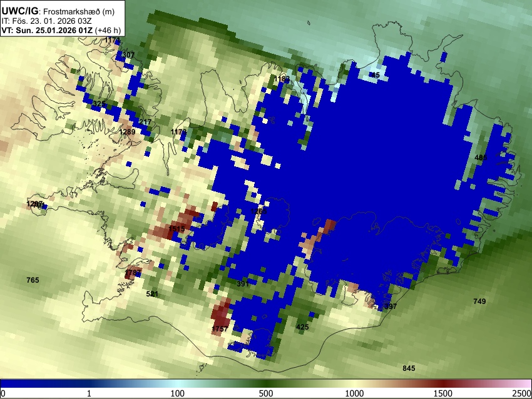Click the legend tick label 0

[x=3, y=393]
